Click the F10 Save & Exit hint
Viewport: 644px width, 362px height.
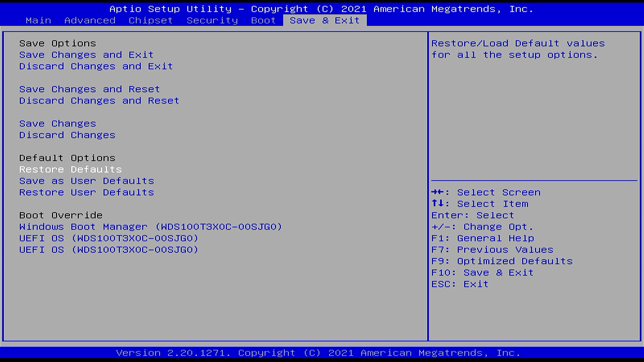pos(482,273)
